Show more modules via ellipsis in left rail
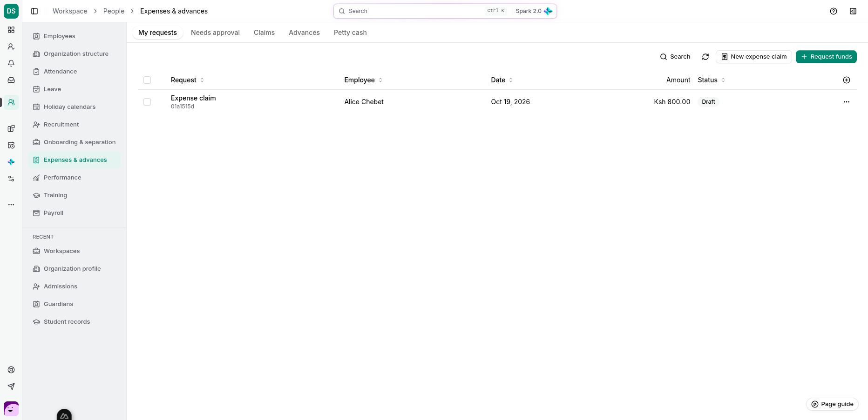Viewport: 868px width, 420px height. [x=11, y=205]
